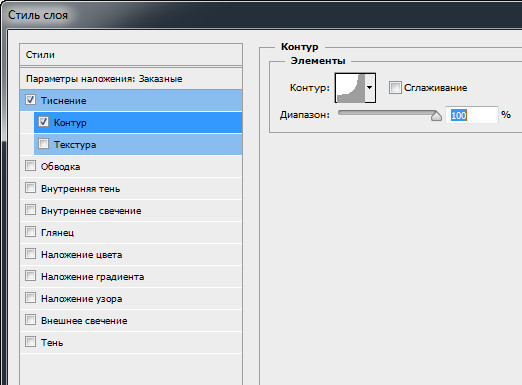Image resolution: width=522 pixels, height=385 pixels.
Task: Open Внутренняя тень settings
Action: pos(131,188)
